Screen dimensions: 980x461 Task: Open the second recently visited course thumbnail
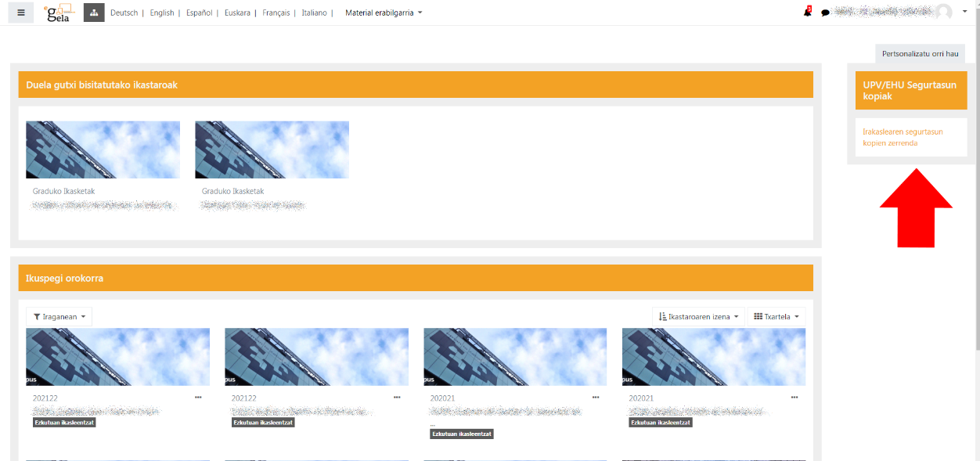tap(272, 149)
